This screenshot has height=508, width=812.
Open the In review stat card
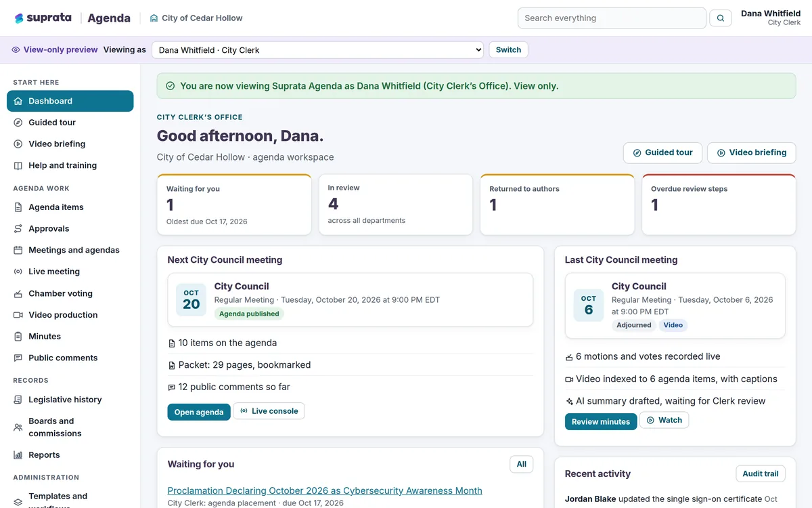396,205
